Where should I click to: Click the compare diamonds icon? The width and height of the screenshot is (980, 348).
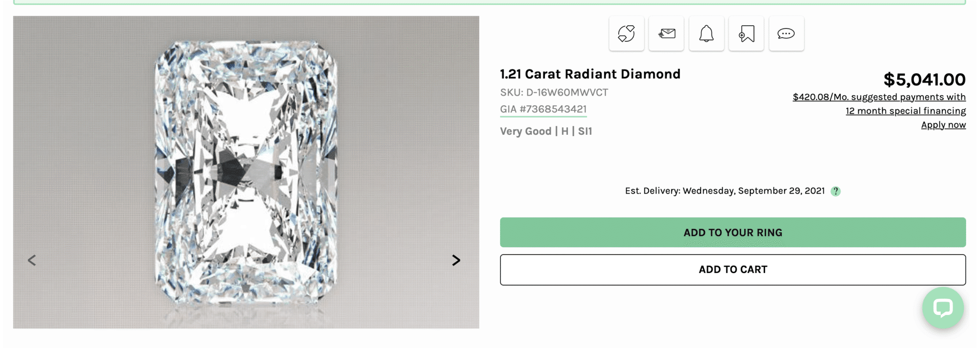click(x=626, y=33)
